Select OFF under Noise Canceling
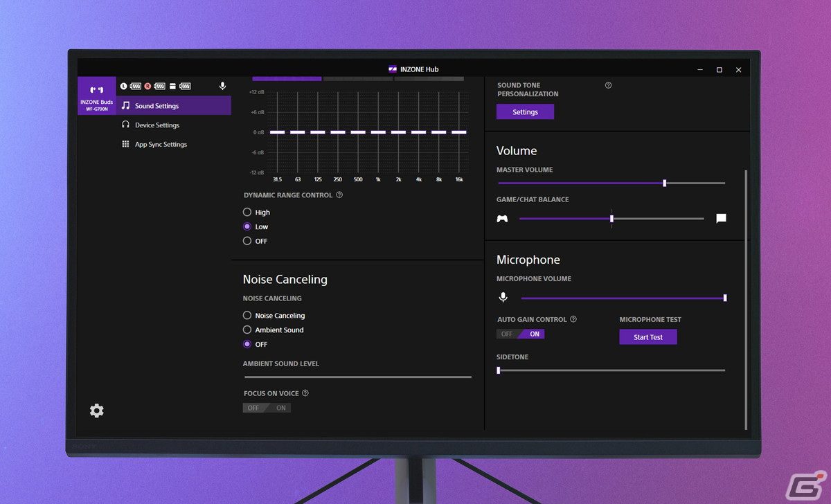This screenshot has width=831, height=504. [247, 344]
